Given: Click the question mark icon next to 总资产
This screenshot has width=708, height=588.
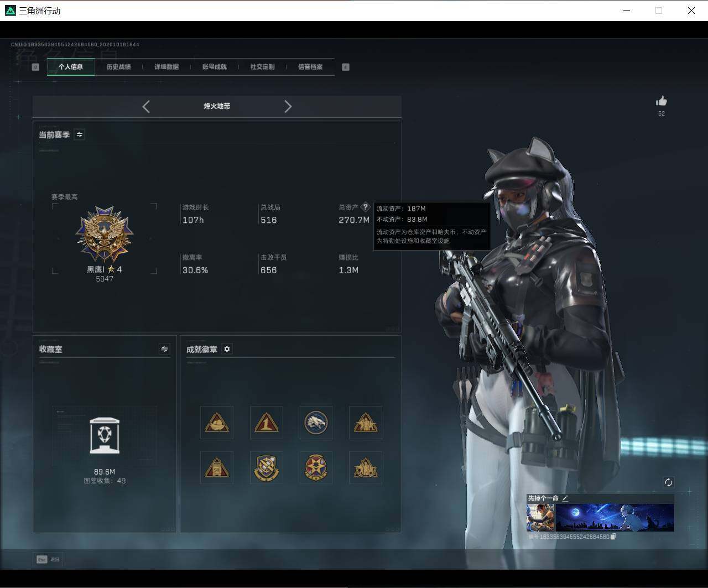Looking at the screenshot, I should [x=365, y=207].
